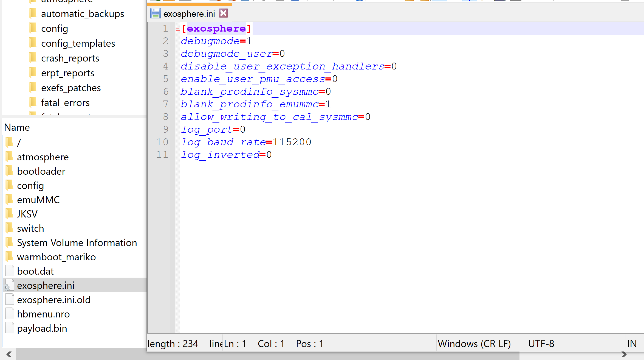This screenshot has height=360, width=644.
Task: Click the blank_prodinfo_sysmmc=0 line
Action: [256, 92]
